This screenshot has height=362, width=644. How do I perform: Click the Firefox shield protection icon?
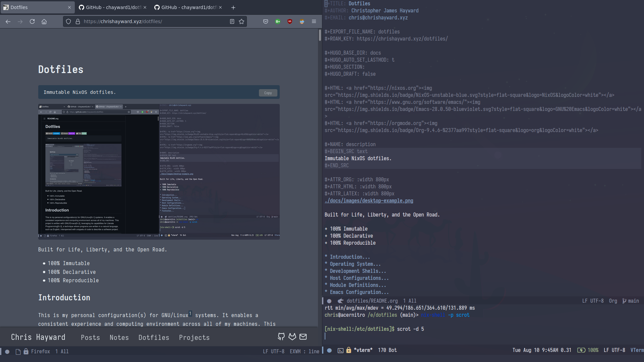tap(68, 22)
